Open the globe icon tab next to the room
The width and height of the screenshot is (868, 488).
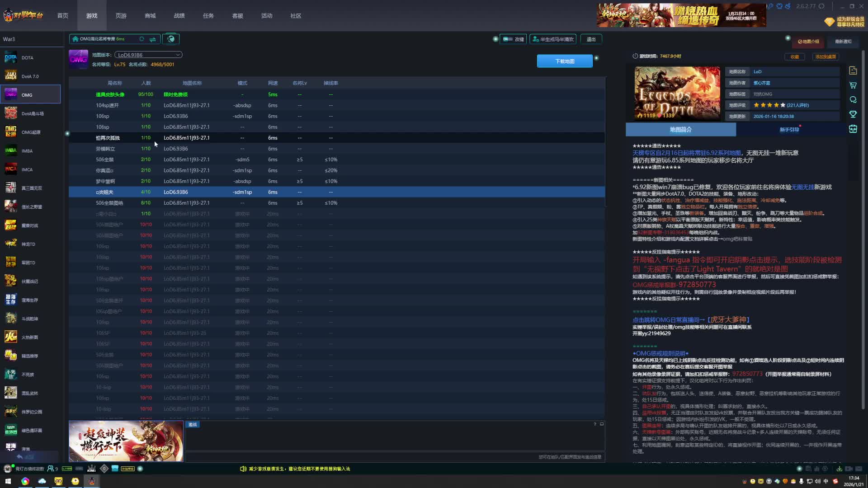click(x=171, y=39)
